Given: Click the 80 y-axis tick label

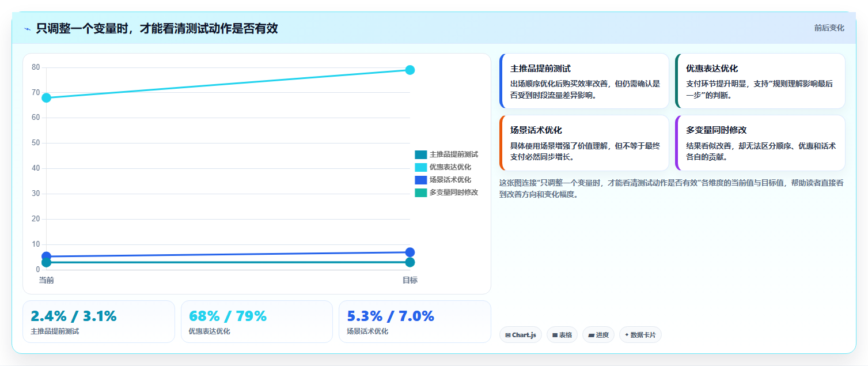Looking at the screenshot, I should [x=36, y=67].
